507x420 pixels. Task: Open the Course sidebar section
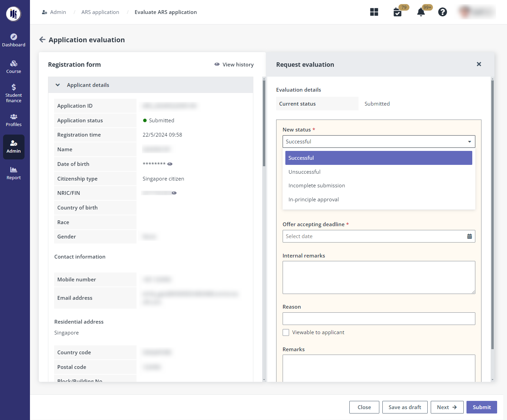tap(14, 67)
